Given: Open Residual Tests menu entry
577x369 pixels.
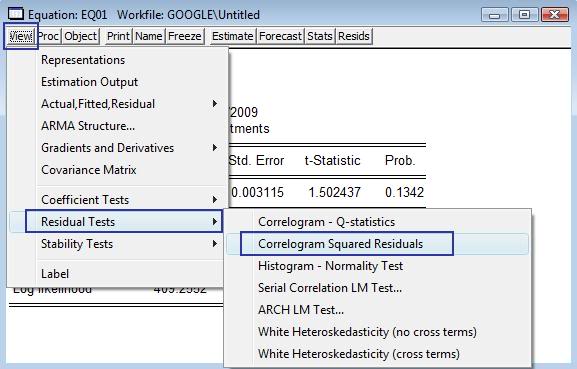Looking at the screenshot, I should pos(116,222).
